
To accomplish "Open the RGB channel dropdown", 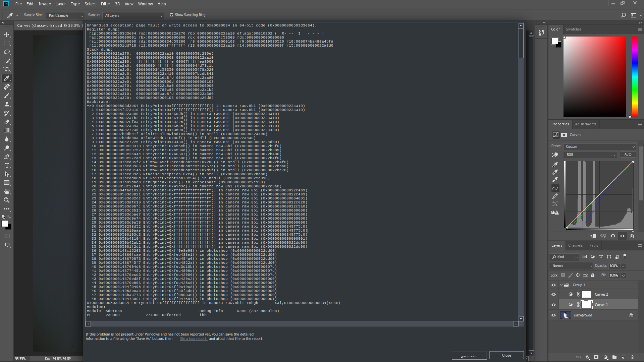I will coord(591,155).
